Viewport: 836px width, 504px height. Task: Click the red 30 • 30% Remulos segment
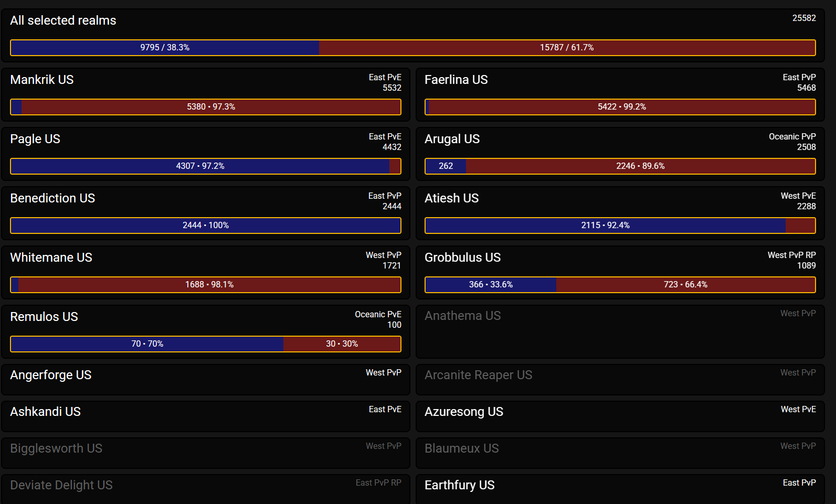point(342,344)
